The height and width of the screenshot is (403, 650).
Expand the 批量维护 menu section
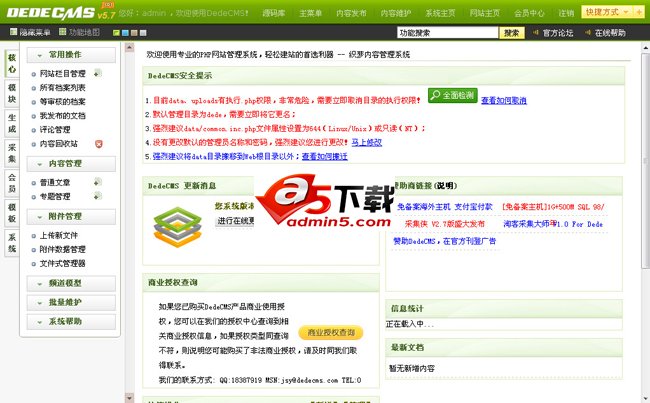[x=71, y=302]
